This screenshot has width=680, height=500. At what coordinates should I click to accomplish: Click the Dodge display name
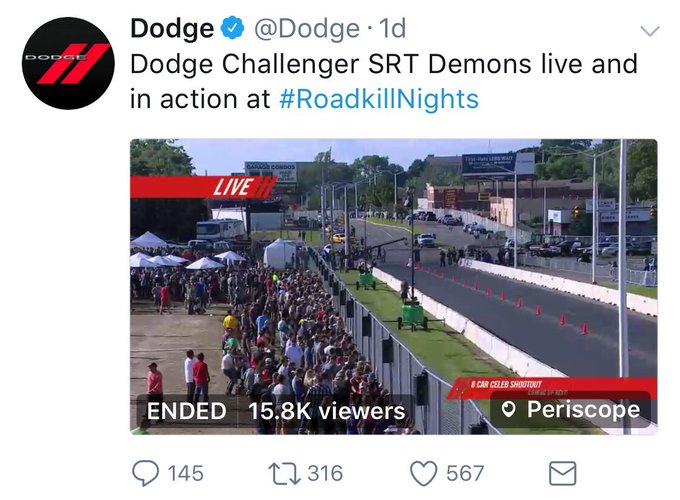coord(172,29)
